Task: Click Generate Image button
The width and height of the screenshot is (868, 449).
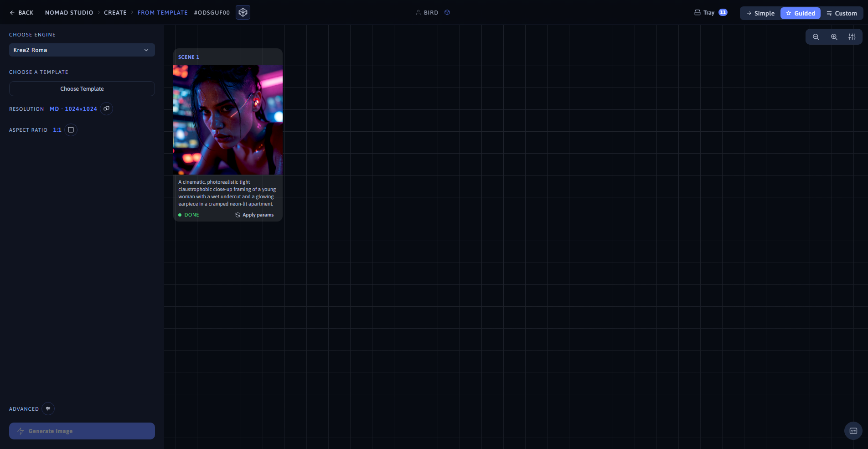Action: (x=82, y=431)
